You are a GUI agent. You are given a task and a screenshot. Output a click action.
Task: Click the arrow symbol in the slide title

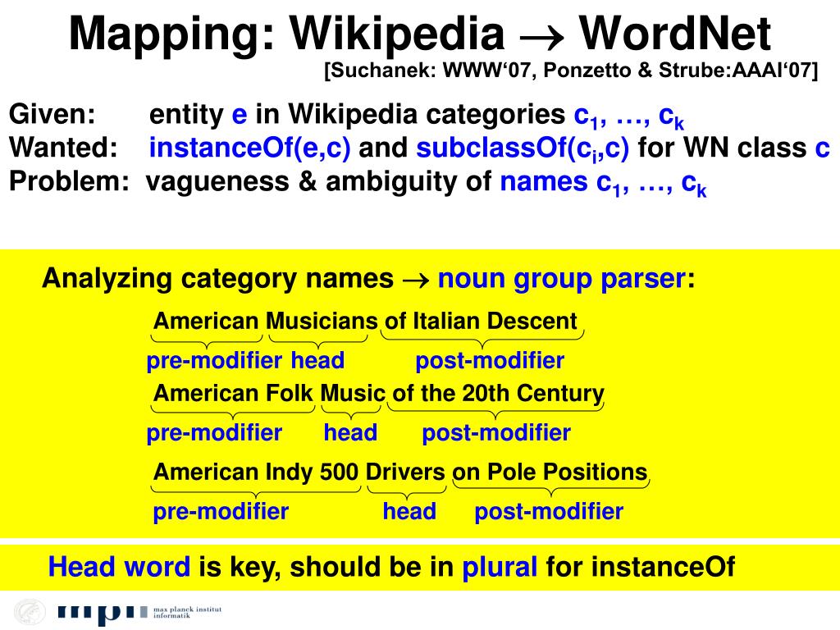[541, 36]
